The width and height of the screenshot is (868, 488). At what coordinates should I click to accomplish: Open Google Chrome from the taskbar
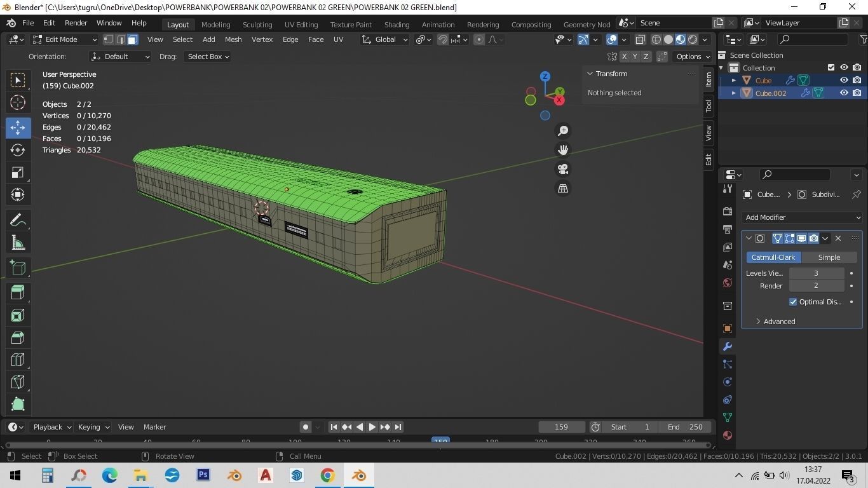(x=327, y=475)
